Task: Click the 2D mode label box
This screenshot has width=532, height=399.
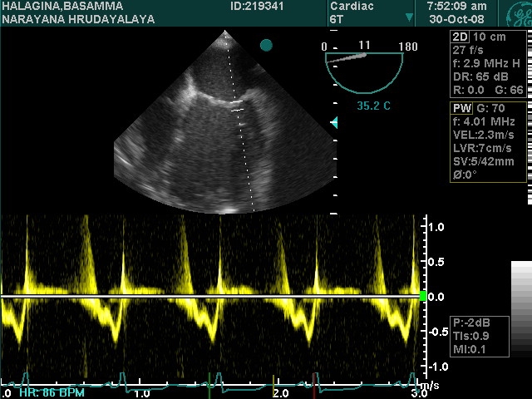Action: 460,37
